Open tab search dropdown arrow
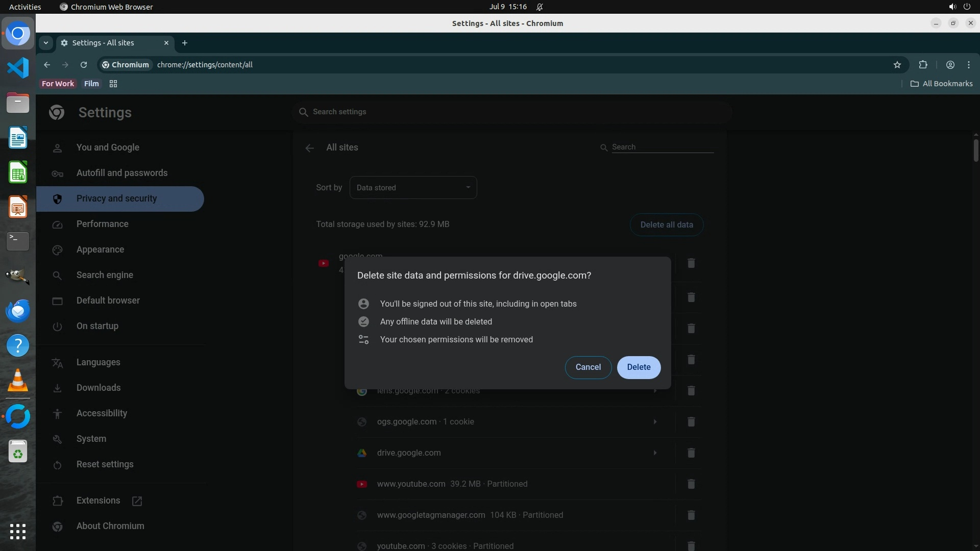The image size is (980, 551). tap(46, 43)
